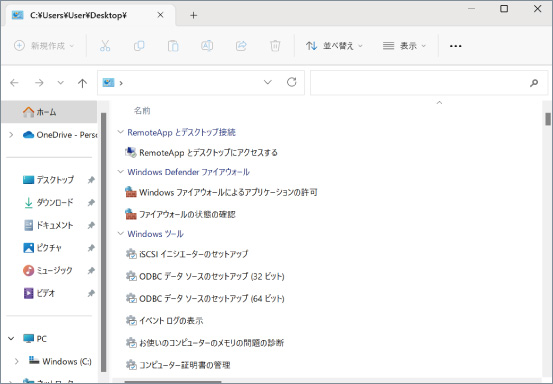Click the iSCSI イニシエーター item icon
The image size is (553, 384).
click(x=131, y=254)
